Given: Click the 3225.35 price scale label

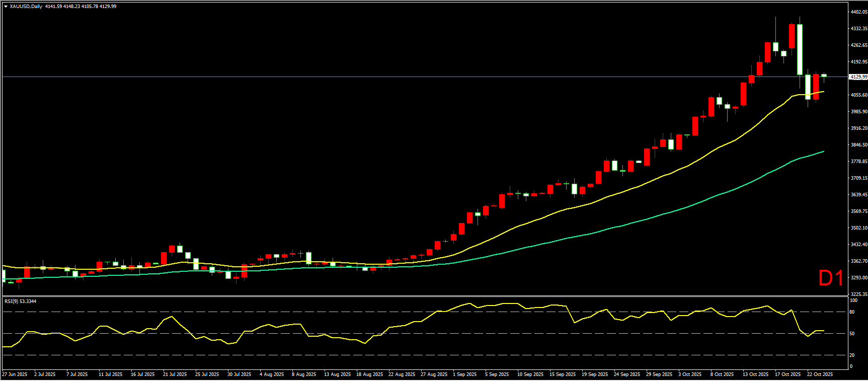Looking at the screenshot, I should [x=858, y=294].
